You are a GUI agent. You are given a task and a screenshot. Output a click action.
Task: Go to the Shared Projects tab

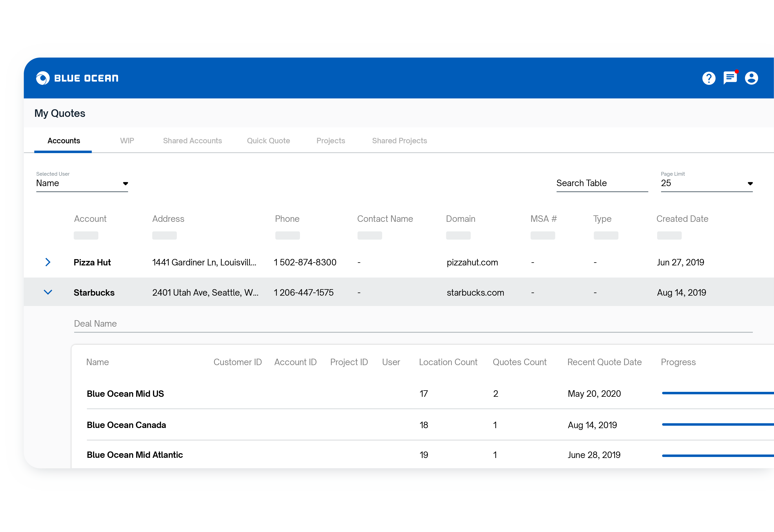click(399, 141)
